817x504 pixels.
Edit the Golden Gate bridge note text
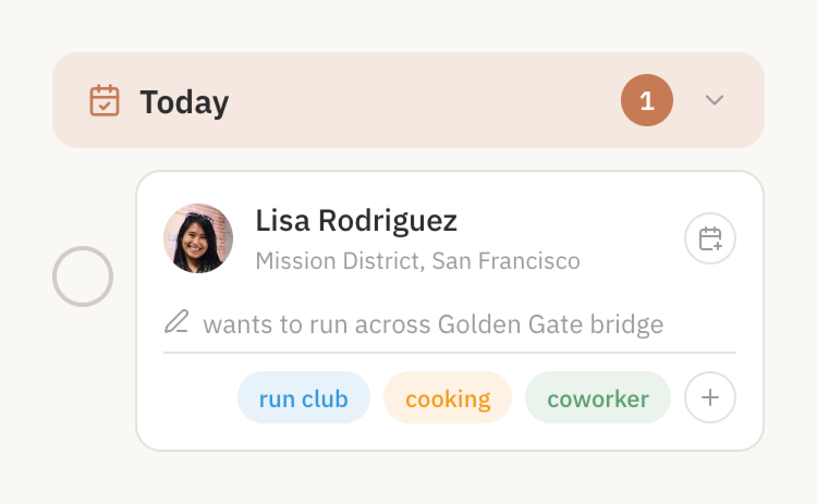(x=433, y=324)
